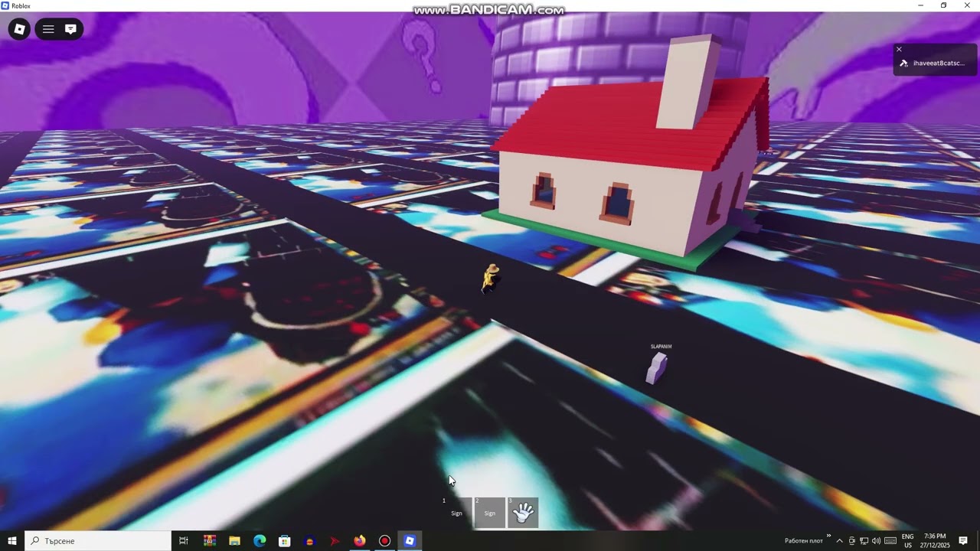Open the Windows Start menu
980x551 pixels.
[x=11, y=541]
